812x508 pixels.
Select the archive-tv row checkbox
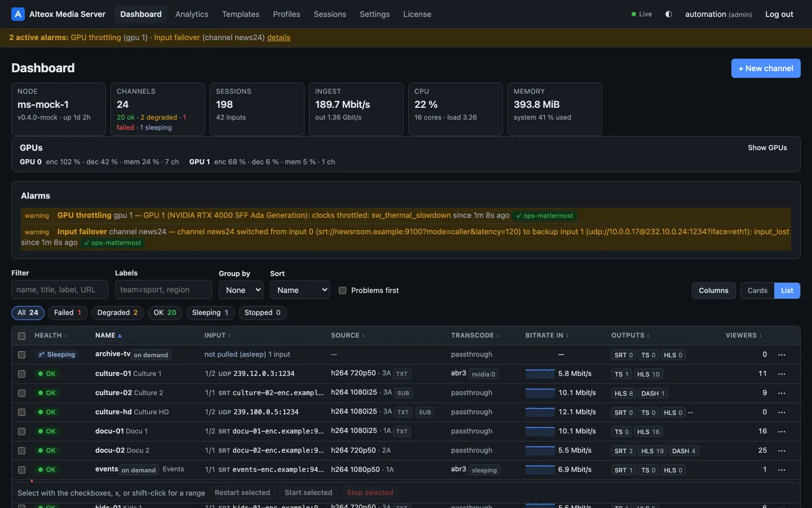pyautogui.click(x=21, y=355)
